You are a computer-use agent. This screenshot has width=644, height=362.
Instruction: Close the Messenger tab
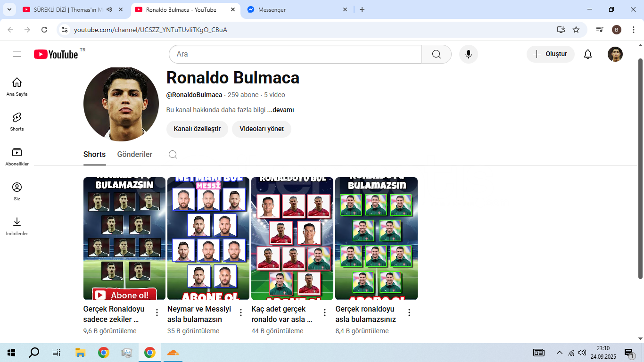click(345, 9)
